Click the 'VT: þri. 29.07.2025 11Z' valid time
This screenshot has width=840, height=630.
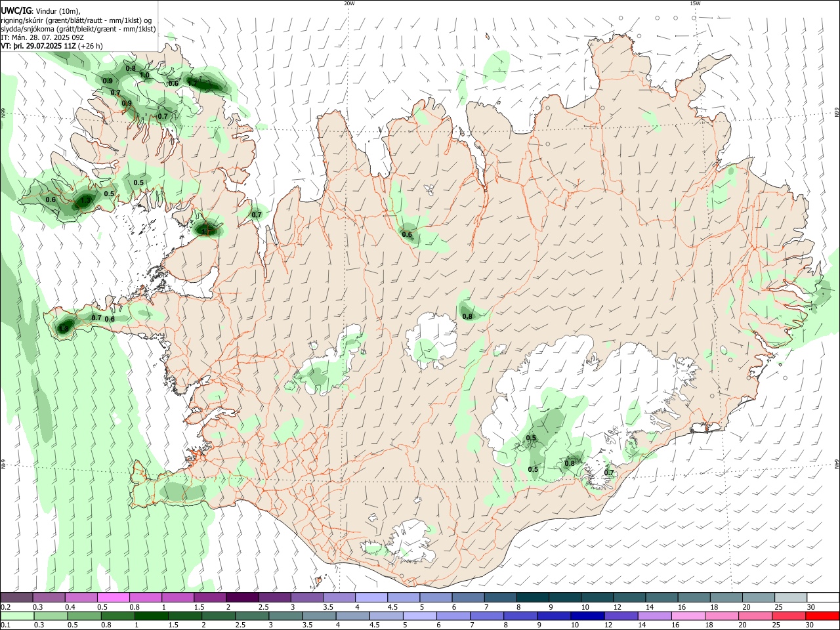39,46
